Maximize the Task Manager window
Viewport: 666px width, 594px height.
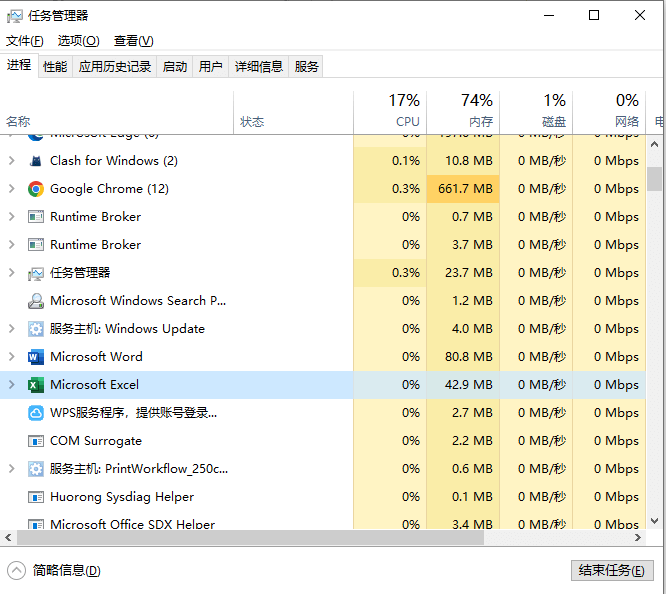pyautogui.click(x=594, y=15)
